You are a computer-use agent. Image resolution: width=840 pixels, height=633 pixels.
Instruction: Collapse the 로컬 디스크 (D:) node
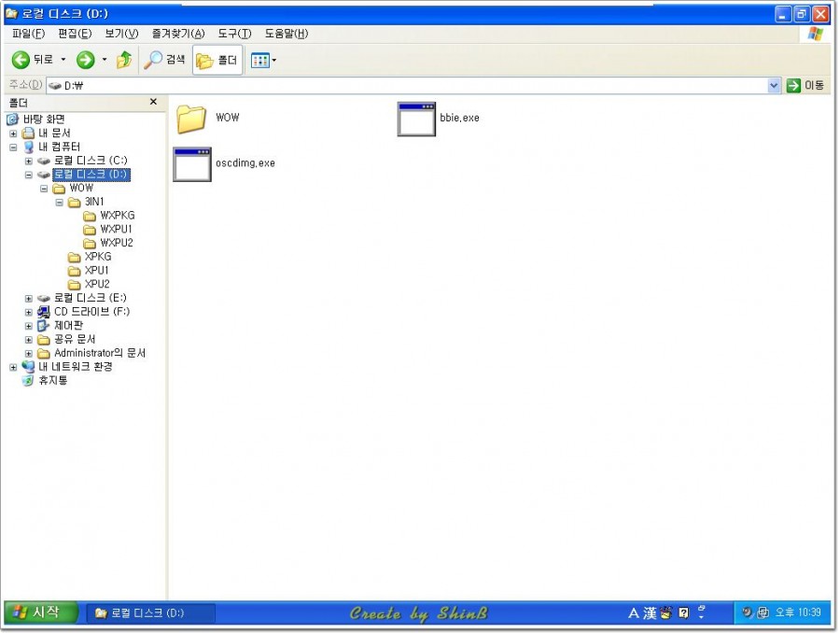click(29, 175)
